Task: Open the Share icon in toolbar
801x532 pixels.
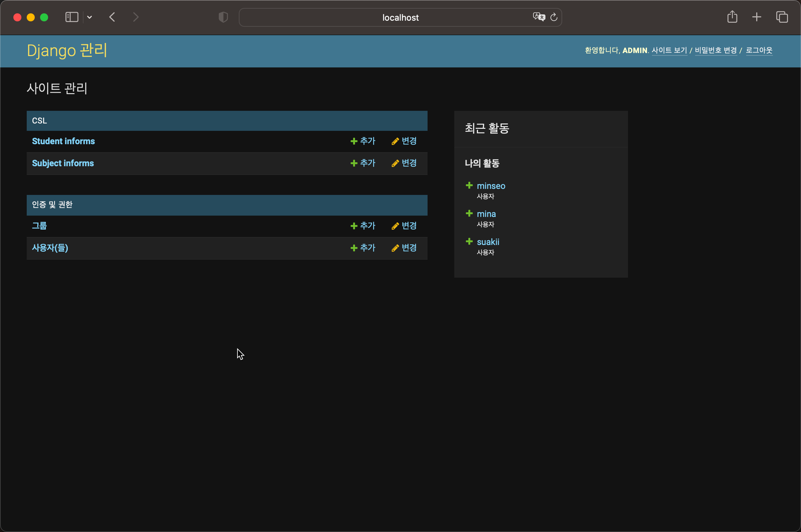Action: coord(732,17)
